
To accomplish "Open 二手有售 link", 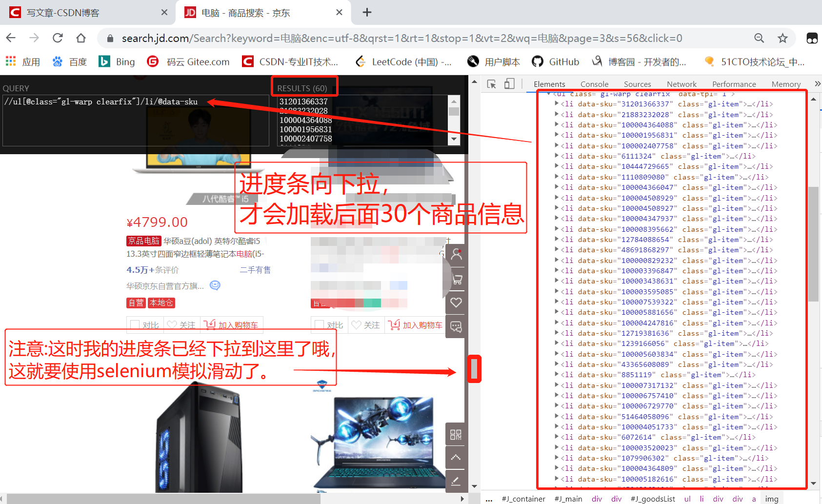I will tap(255, 270).
